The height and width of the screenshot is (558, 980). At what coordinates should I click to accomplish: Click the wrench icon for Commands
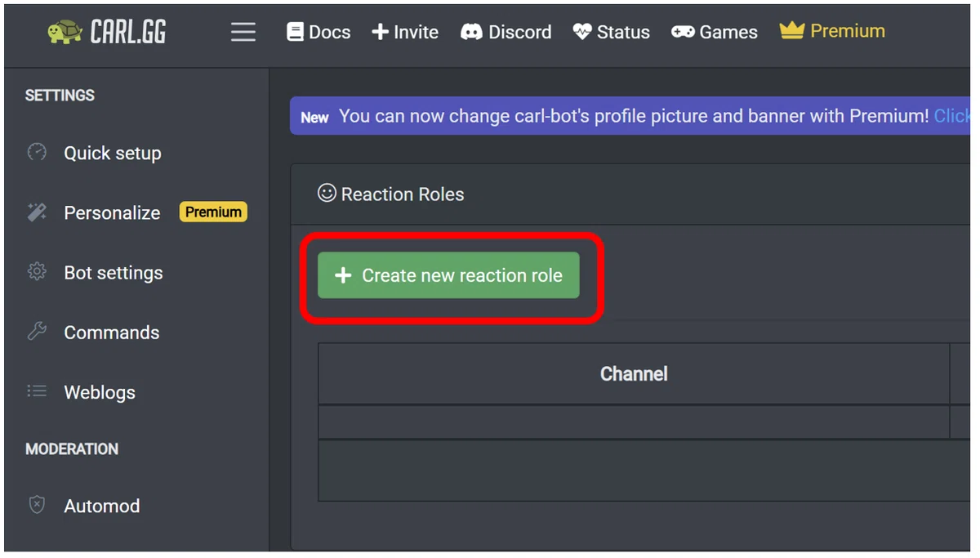click(x=37, y=332)
